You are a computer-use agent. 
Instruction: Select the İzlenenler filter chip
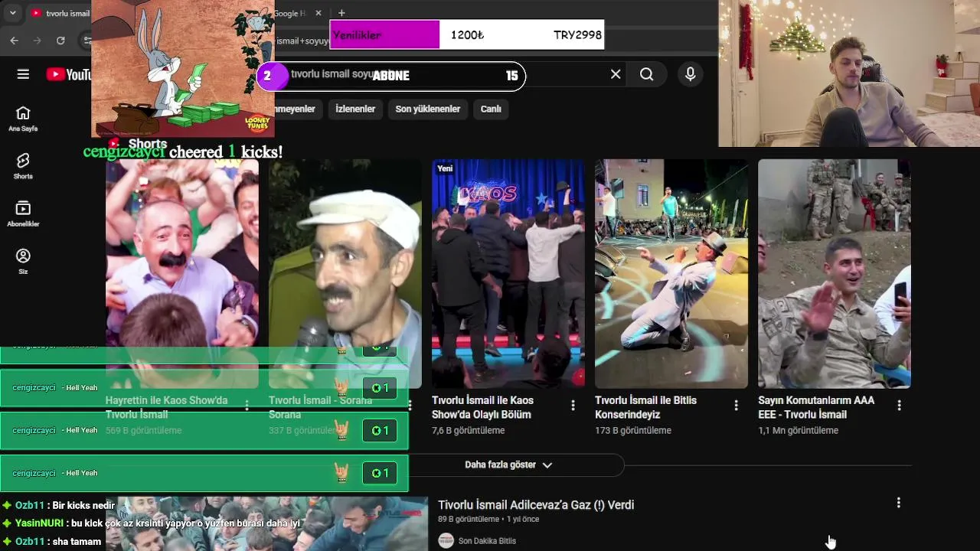point(355,109)
